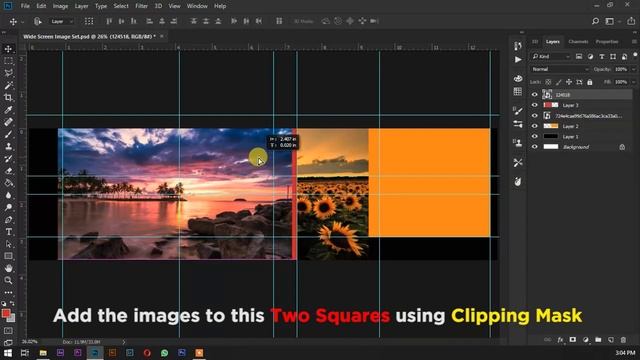Open the workspace switcher dropdown

click(611, 21)
